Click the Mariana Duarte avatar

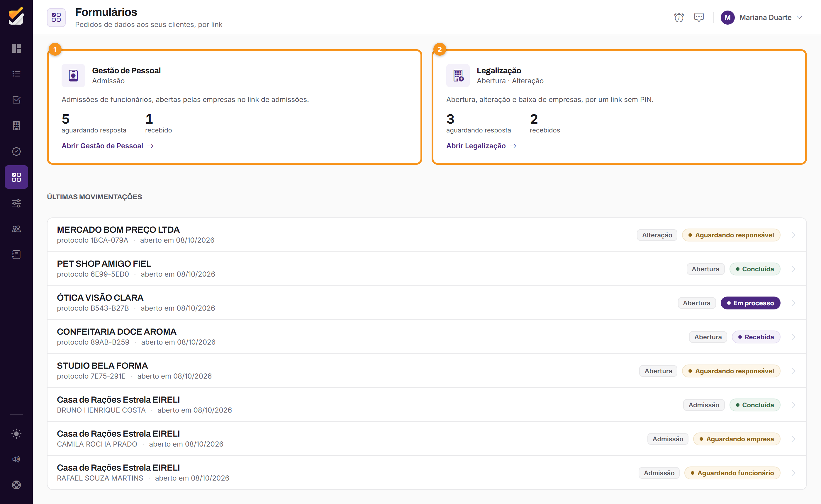(x=727, y=18)
